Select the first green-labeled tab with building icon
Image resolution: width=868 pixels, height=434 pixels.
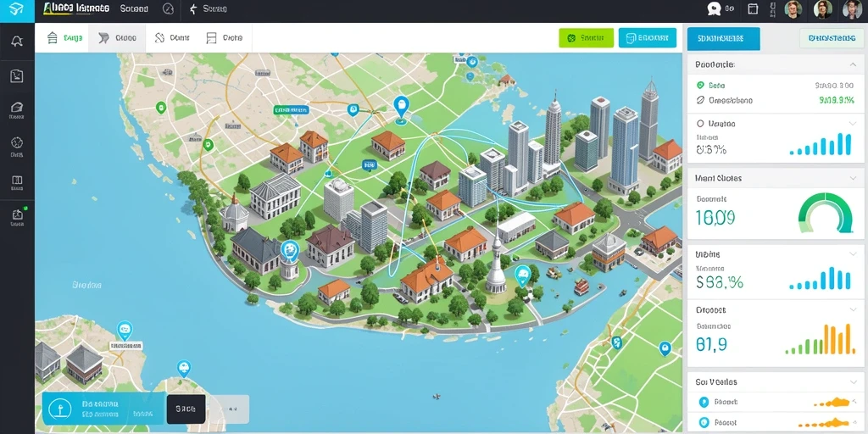coord(64,37)
